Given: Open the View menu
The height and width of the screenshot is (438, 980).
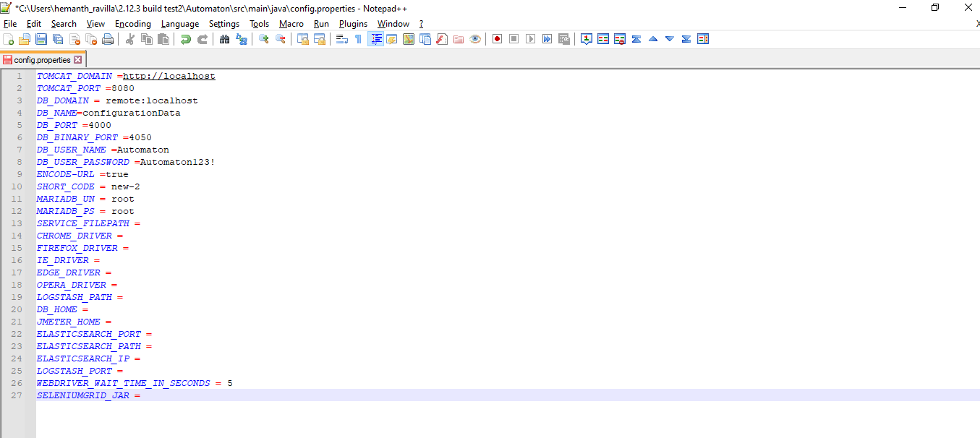Looking at the screenshot, I should coord(95,24).
